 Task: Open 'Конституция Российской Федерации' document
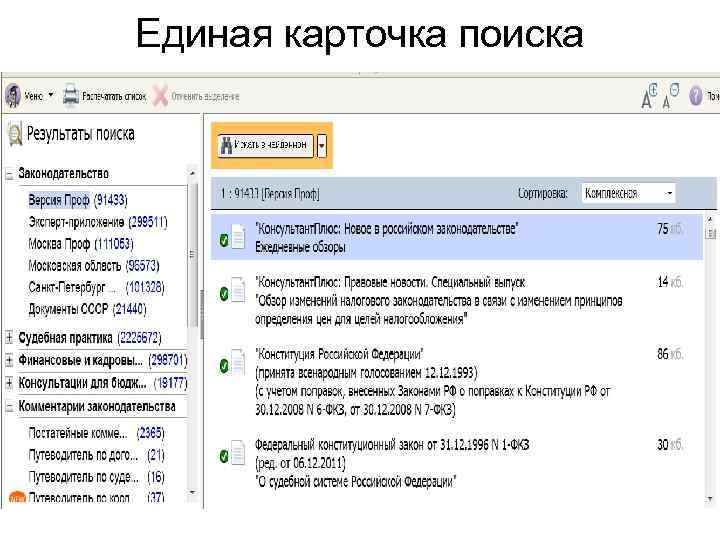[339, 354]
